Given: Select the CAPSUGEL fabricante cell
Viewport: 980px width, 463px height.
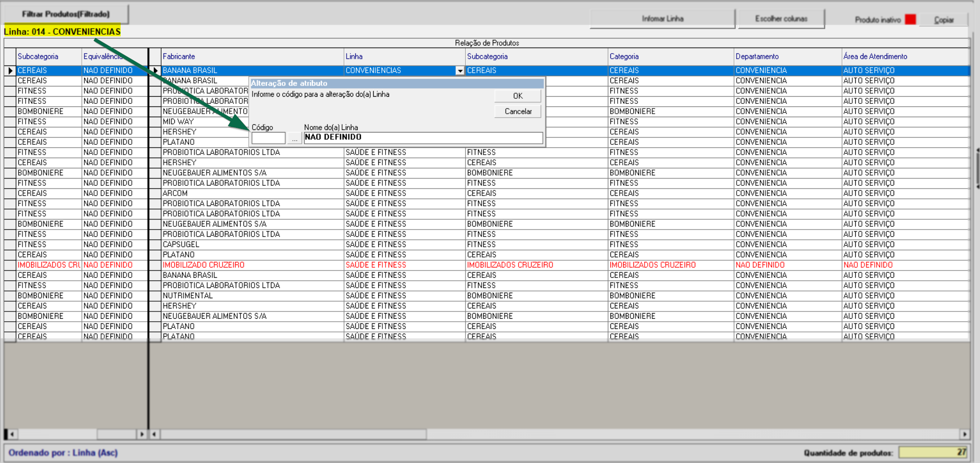Looking at the screenshot, I should (181, 245).
